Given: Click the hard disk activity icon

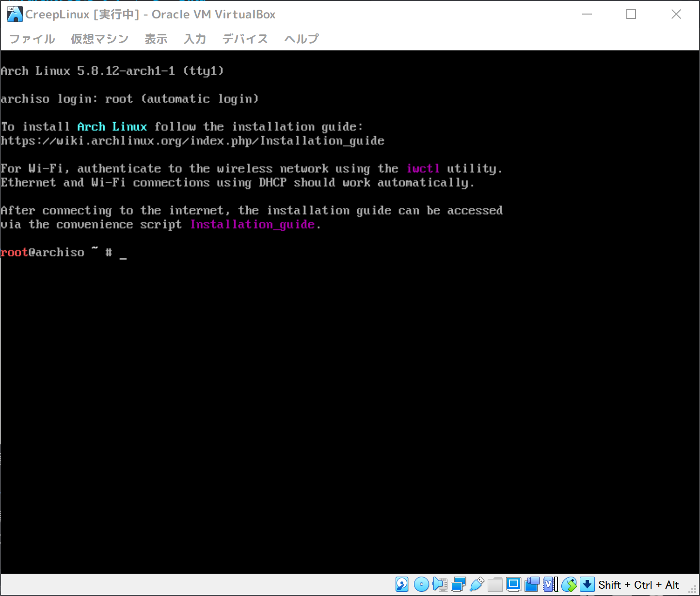Looking at the screenshot, I should click(x=402, y=585).
